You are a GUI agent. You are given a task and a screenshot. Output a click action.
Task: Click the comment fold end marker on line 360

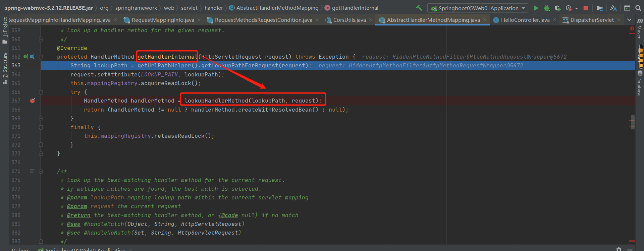click(x=41, y=39)
